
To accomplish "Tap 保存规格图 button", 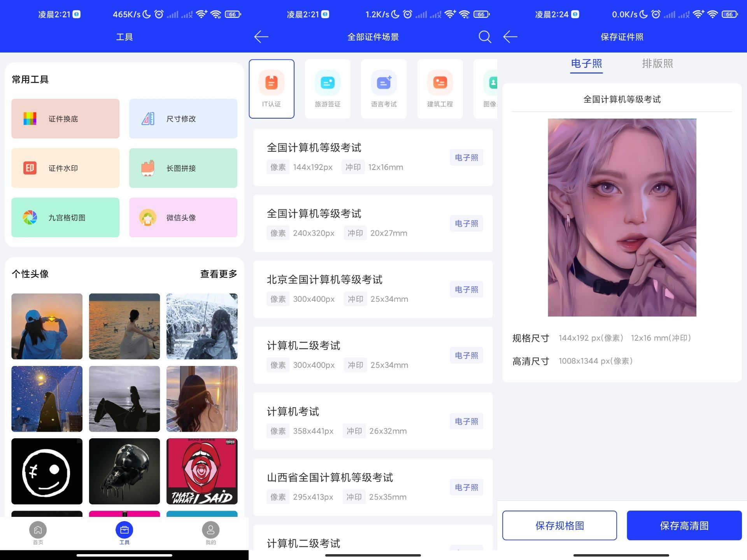I will coord(559,525).
